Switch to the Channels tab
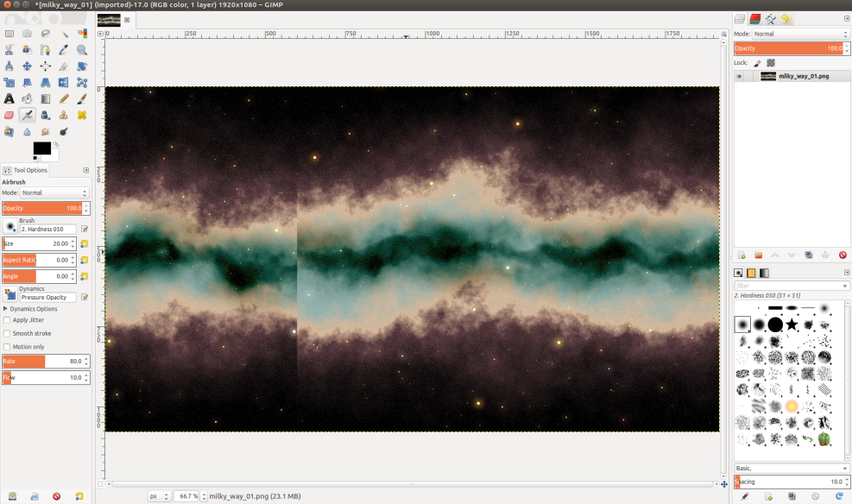The width and height of the screenshot is (852, 504). pyautogui.click(x=755, y=18)
